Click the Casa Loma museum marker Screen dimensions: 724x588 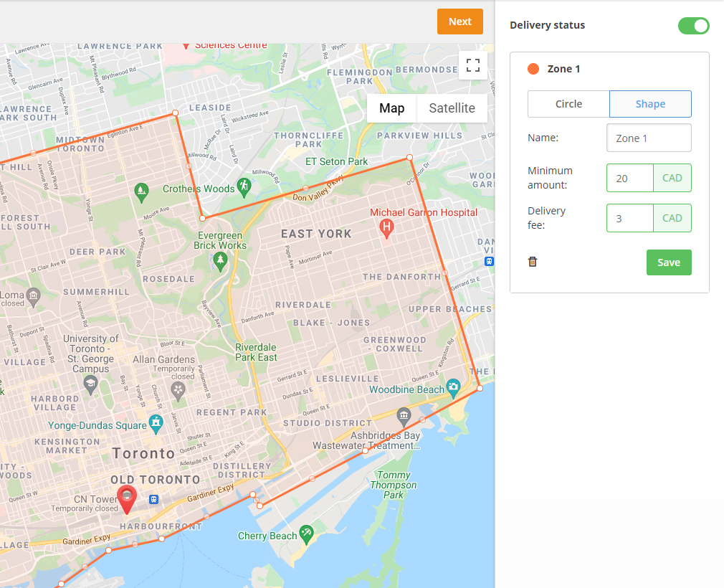(33, 298)
